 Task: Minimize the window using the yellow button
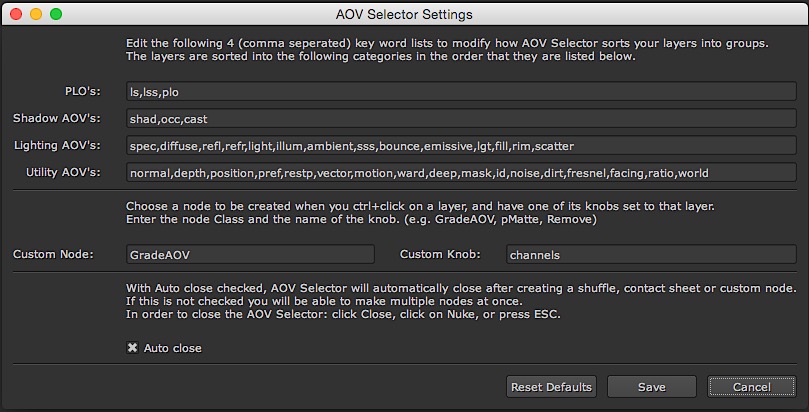[x=35, y=15]
